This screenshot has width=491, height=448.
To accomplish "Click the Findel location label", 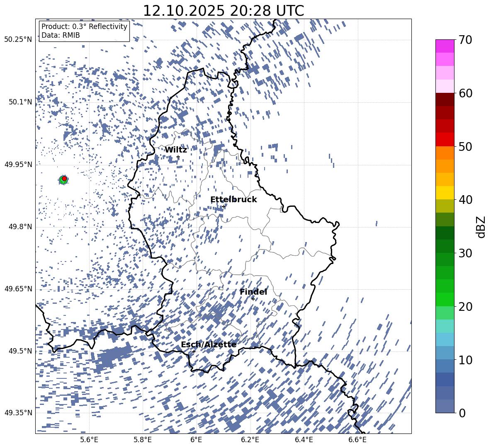I will 253,292.
